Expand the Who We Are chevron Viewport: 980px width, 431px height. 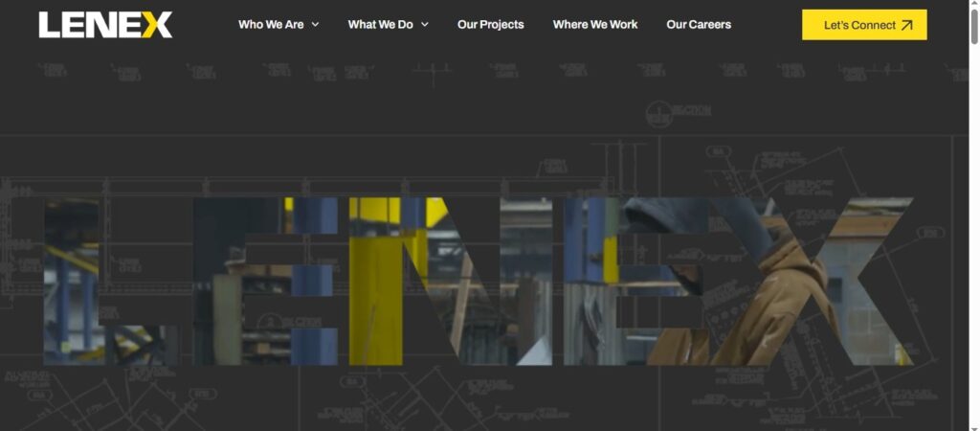tap(315, 24)
